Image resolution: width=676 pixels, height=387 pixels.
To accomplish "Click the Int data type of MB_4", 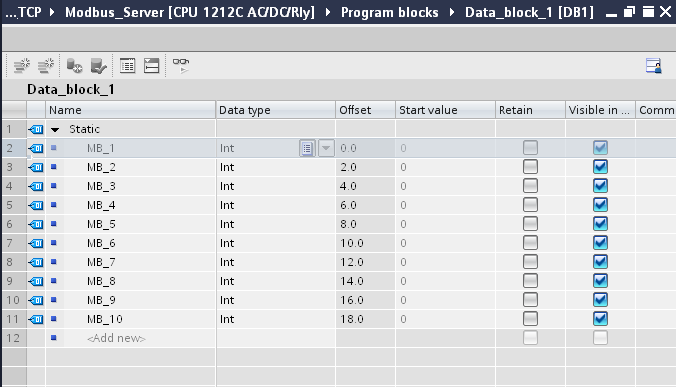I will point(275,205).
